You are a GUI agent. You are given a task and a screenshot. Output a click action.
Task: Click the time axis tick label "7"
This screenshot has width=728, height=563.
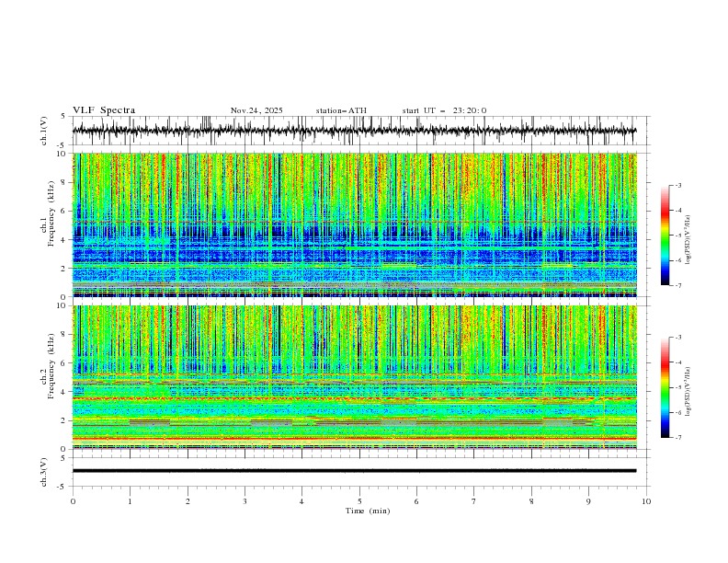pyautogui.click(x=474, y=501)
